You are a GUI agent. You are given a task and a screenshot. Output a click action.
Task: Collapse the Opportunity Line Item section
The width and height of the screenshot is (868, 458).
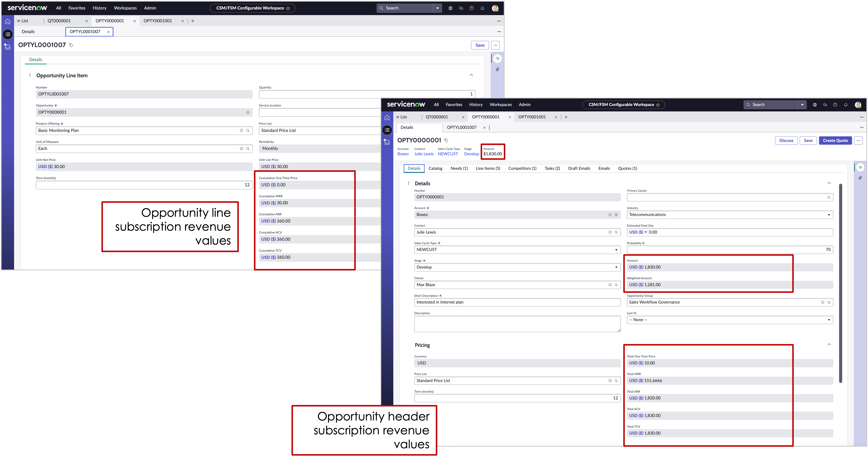pos(472,75)
